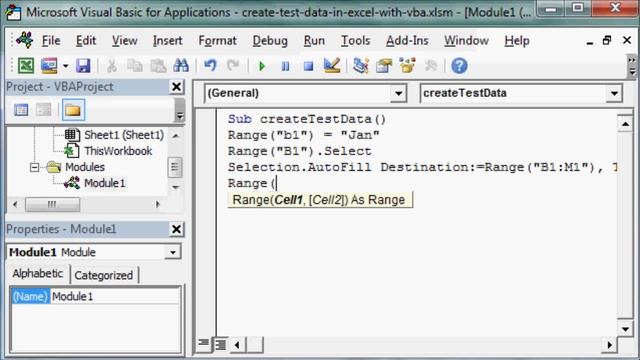Image resolution: width=640 pixels, height=360 pixels.
Task: Switch to the Alphabetic tab
Action: [x=38, y=273]
